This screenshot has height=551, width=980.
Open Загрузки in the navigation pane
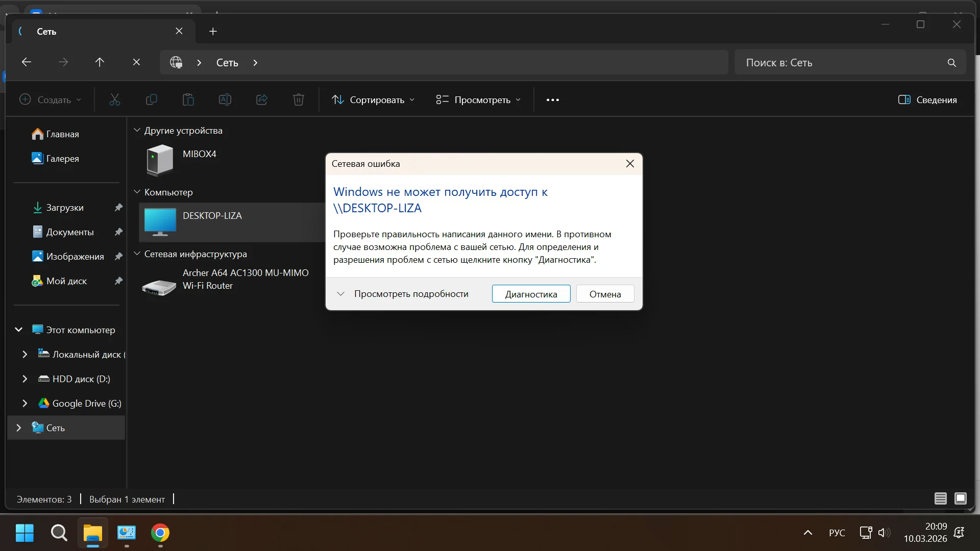(65, 208)
